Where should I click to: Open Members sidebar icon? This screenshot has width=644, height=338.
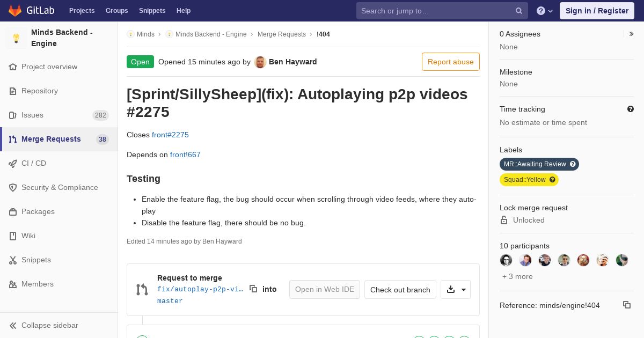[13, 284]
